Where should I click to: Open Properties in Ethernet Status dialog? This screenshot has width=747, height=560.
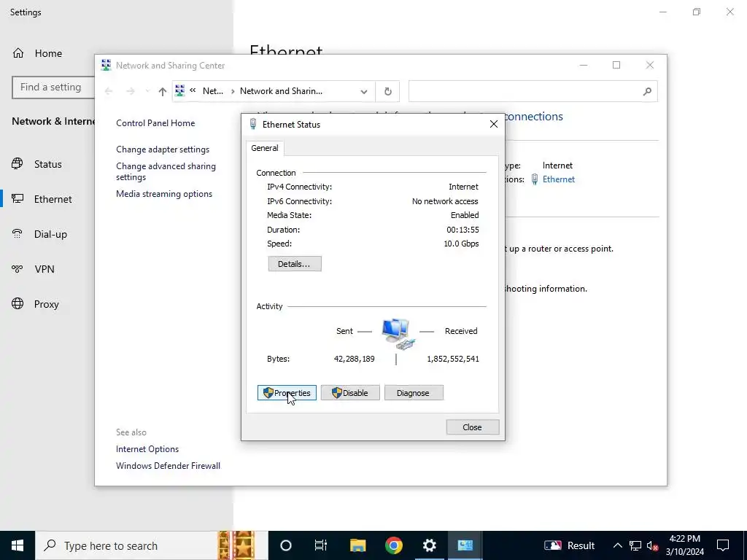(x=287, y=393)
